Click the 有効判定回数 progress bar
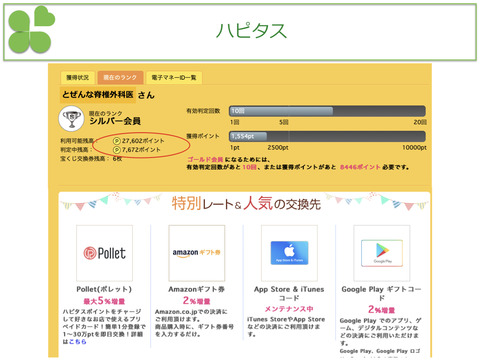Screen dimensions: 480x360 (327, 111)
